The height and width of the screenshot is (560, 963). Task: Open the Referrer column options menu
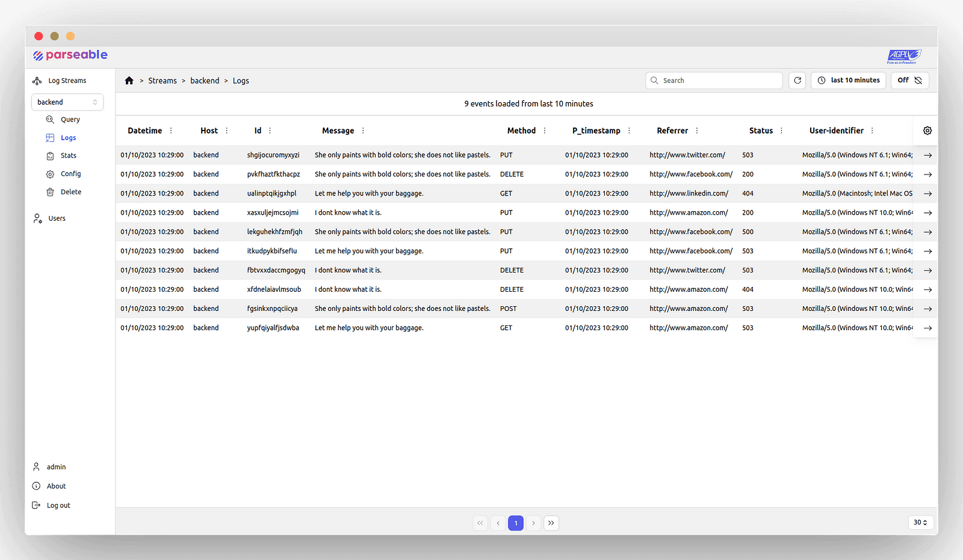tap(697, 131)
